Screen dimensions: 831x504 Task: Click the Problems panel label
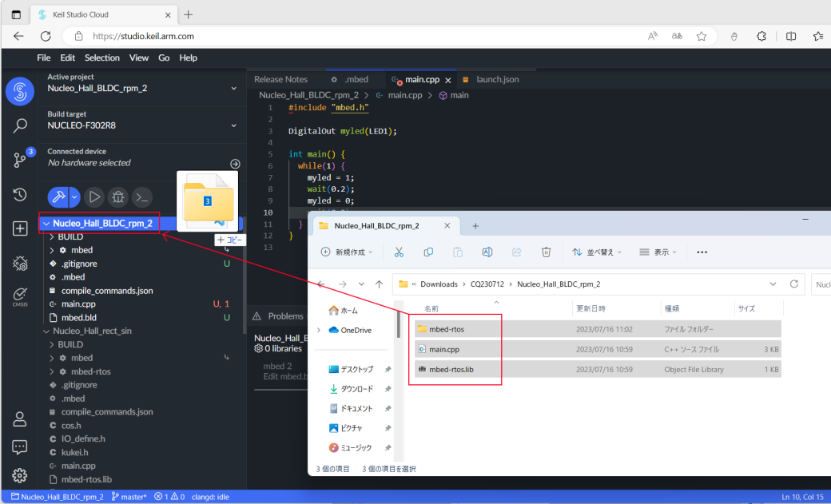[x=287, y=315]
